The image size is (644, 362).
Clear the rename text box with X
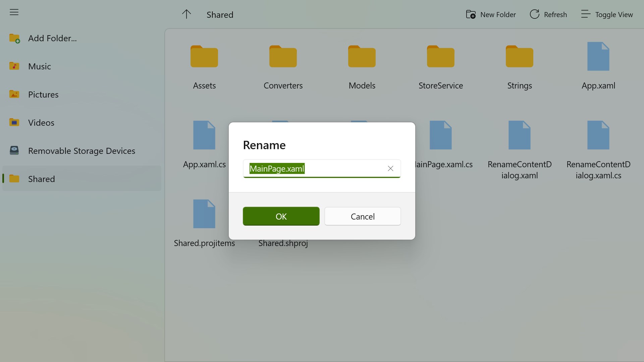pos(390,169)
